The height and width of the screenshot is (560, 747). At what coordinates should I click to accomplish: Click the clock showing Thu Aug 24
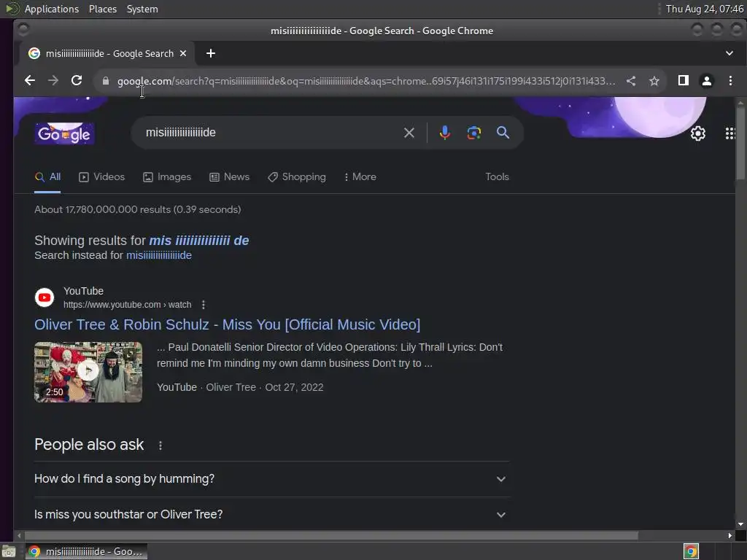[704, 9]
